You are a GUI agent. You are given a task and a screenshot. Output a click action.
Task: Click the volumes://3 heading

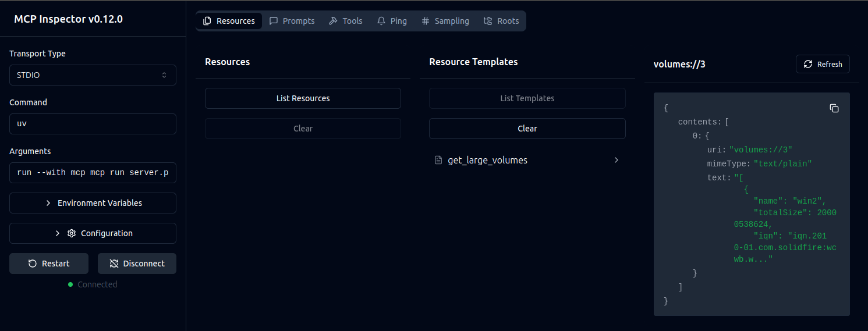pyautogui.click(x=679, y=64)
